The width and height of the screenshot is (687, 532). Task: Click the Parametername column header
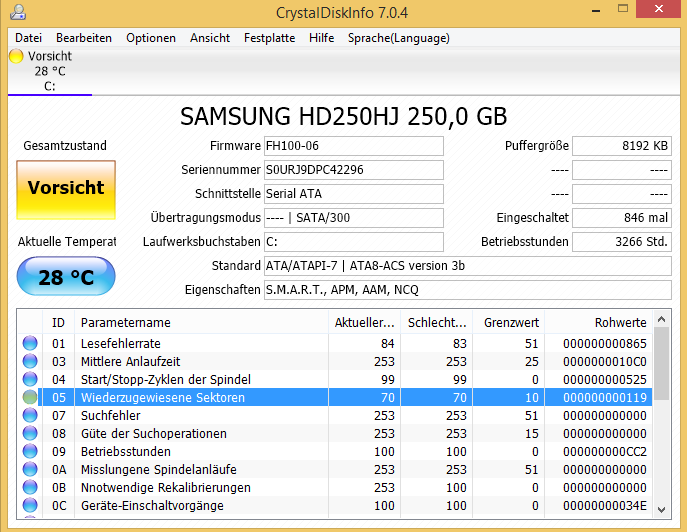point(202,323)
